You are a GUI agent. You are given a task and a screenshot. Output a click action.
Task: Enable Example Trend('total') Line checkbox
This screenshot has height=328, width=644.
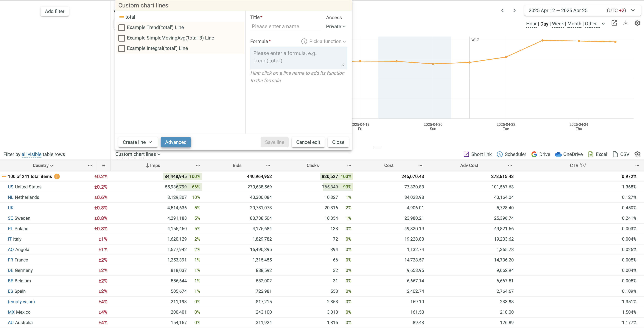click(122, 27)
